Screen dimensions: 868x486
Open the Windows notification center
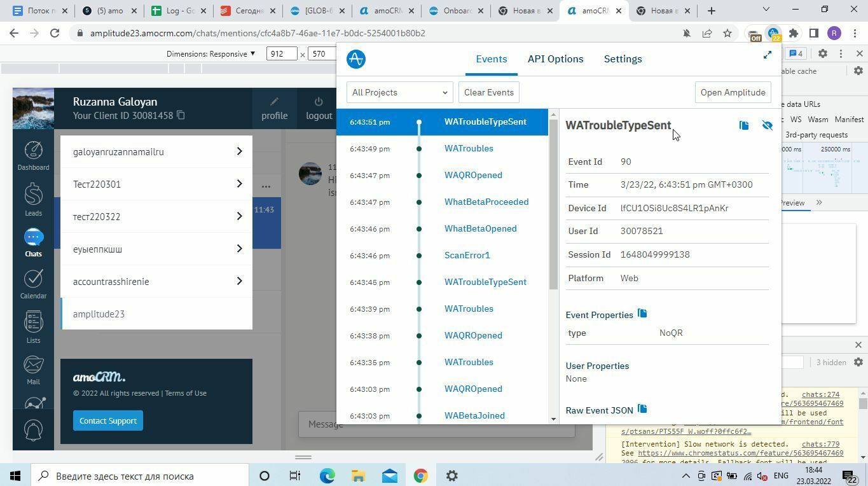point(849,476)
